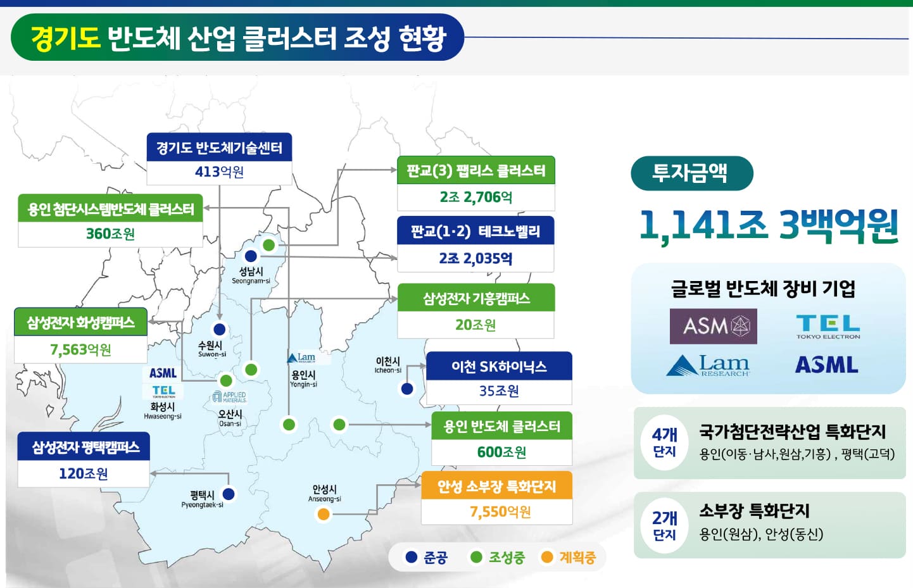Click the small TEL logo above the 화성시 label
The width and height of the screenshot is (913, 588).
[x=163, y=392]
